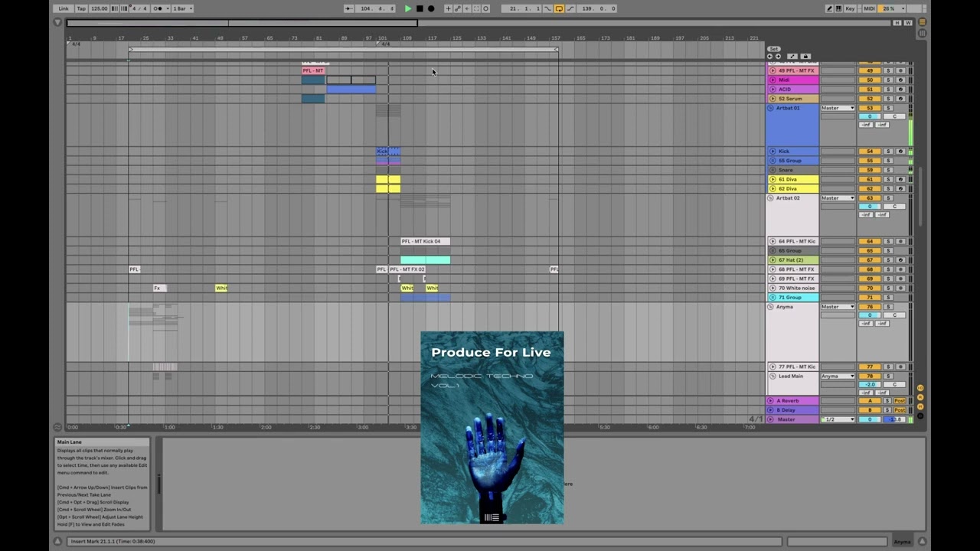
Task: Click the Produce For Live pack artwork
Action: pyautogui.click(x=492, y=428)
